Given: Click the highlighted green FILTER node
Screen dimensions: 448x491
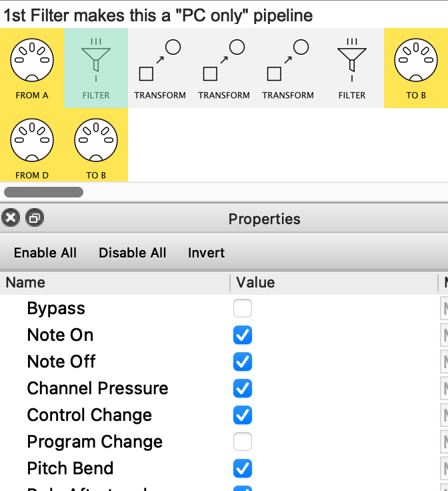Looking at the screenshot, I should (x=96, y=67).
